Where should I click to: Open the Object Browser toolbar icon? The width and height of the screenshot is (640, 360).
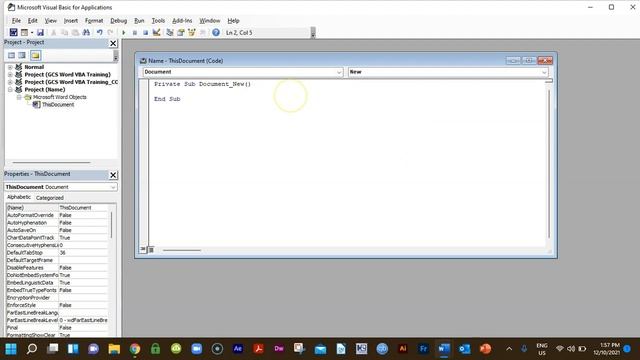pos(191,32)
